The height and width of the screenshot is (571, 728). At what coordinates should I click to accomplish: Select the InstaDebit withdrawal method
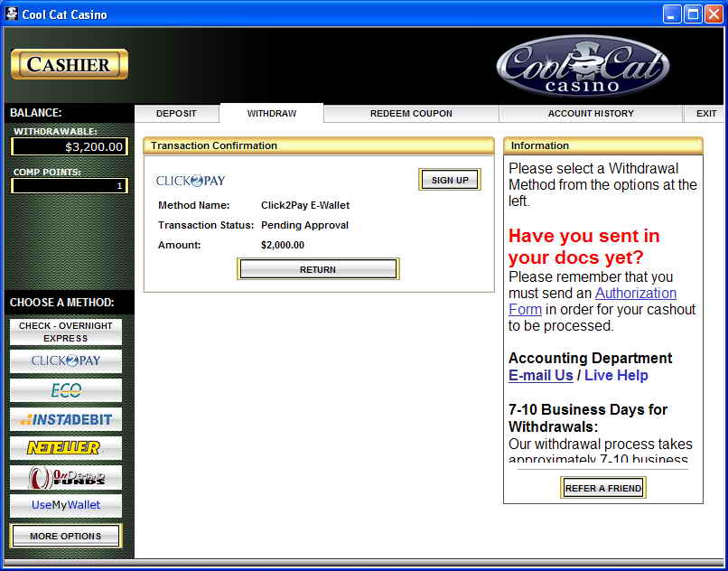pos(65,419)
